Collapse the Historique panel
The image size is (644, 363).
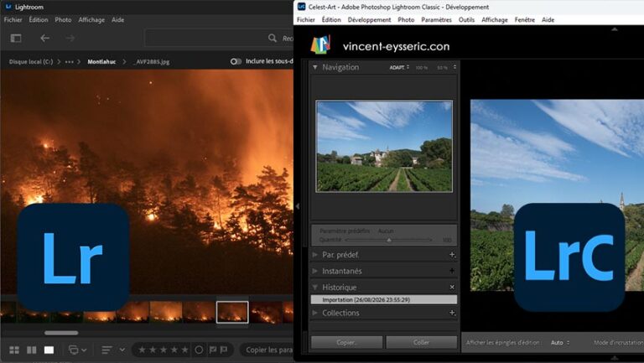point(315,287)
